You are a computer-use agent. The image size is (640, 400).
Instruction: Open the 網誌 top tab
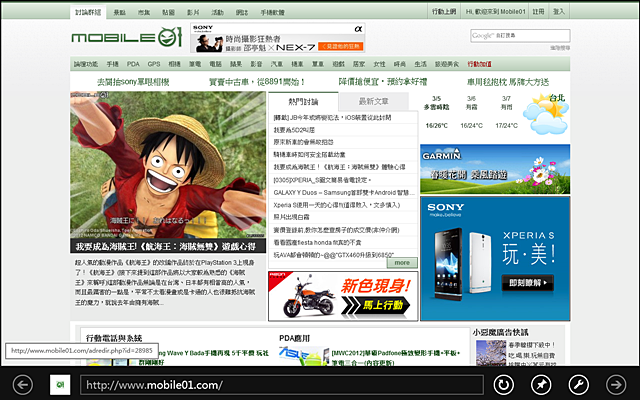pyautogui.click(x=242, y=13)
